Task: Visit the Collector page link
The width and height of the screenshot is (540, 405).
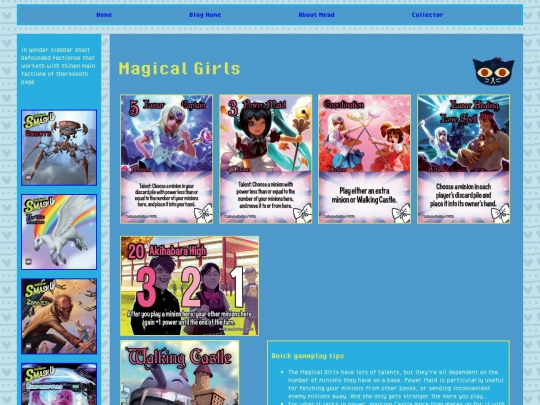Action: tap(427, 15)
